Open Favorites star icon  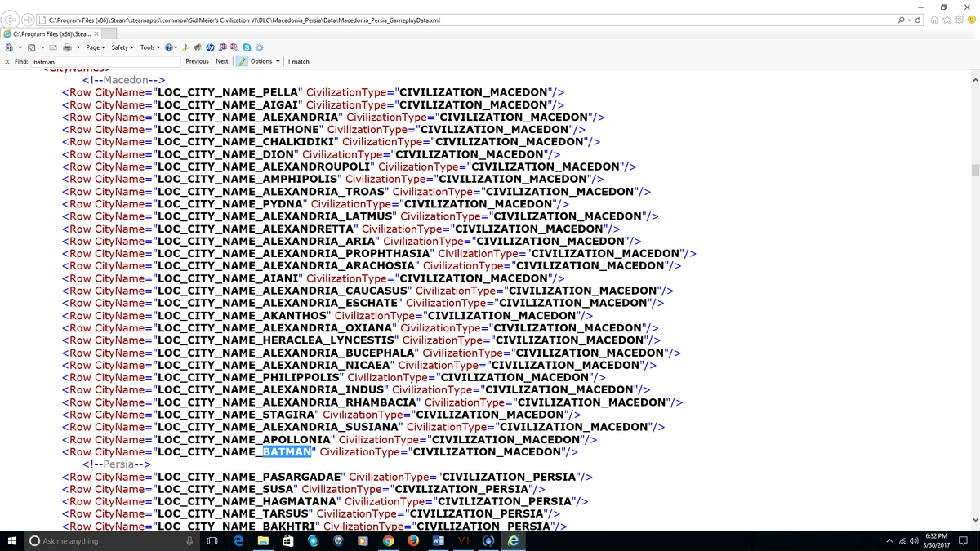pos(947,20)
